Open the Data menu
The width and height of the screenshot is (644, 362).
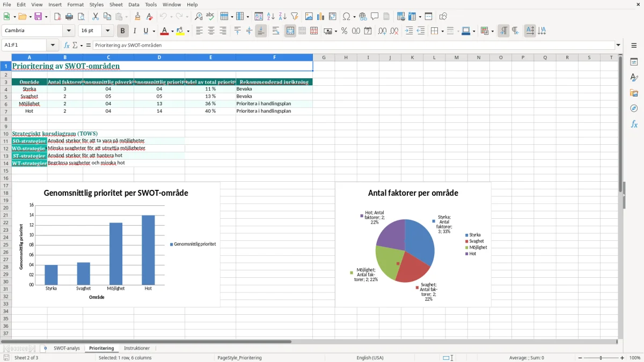[134, 4]
